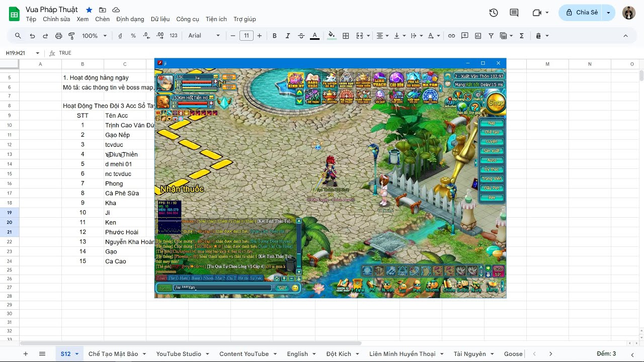The image size is (644, 362).
Task: Toggle Auto bật in game skill bar
Action: tap(498, 271)
